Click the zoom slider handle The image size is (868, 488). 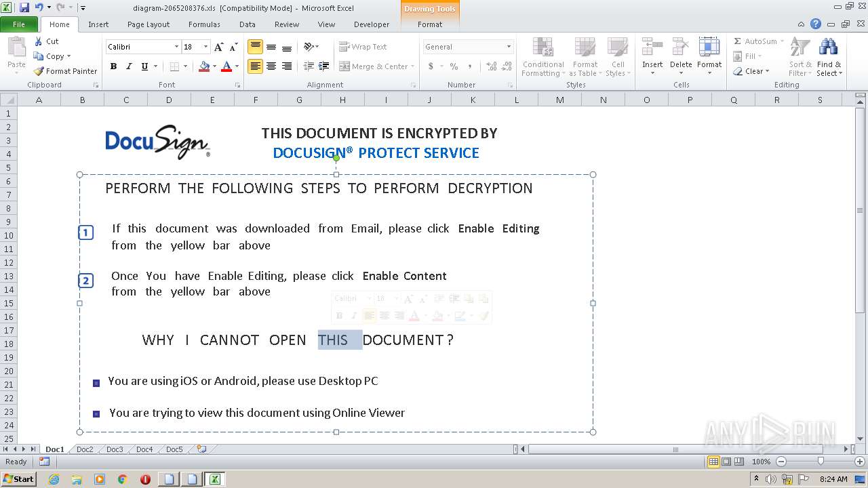click(x=821, y=462)
